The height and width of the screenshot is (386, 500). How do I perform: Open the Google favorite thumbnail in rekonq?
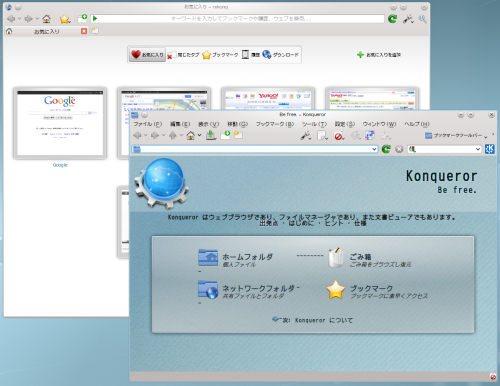(60, 123)
